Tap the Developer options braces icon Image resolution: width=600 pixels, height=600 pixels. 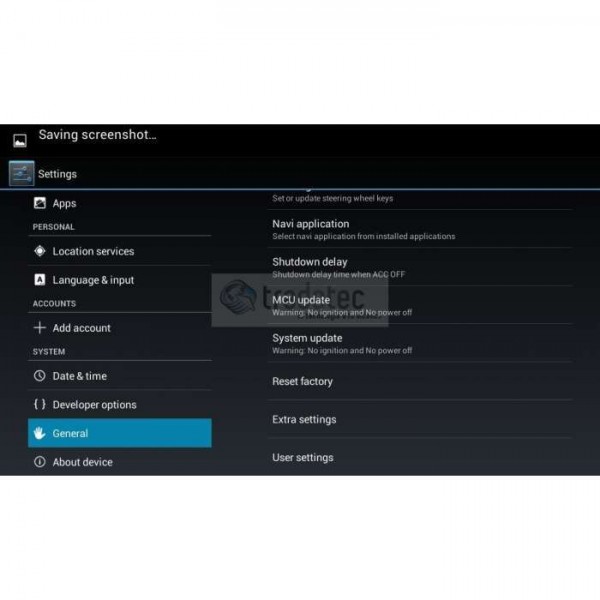point(40,405)
